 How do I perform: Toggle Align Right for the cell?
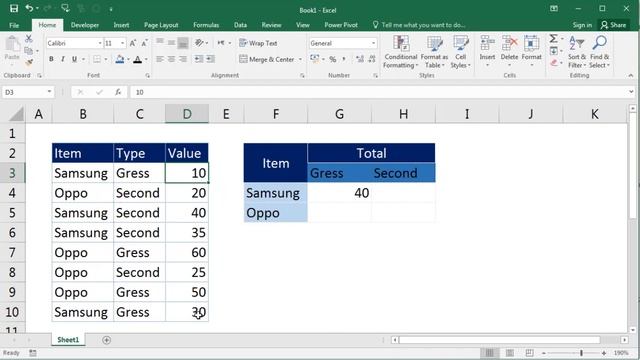[x=183, y=60]
